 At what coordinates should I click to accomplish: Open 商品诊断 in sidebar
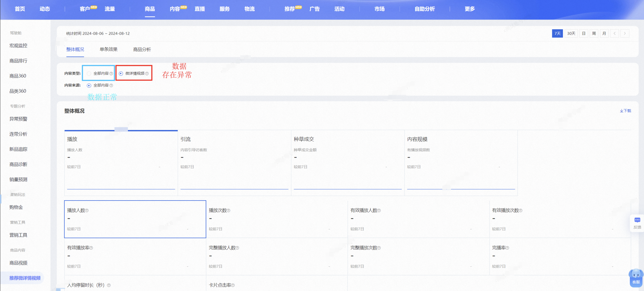18,164
